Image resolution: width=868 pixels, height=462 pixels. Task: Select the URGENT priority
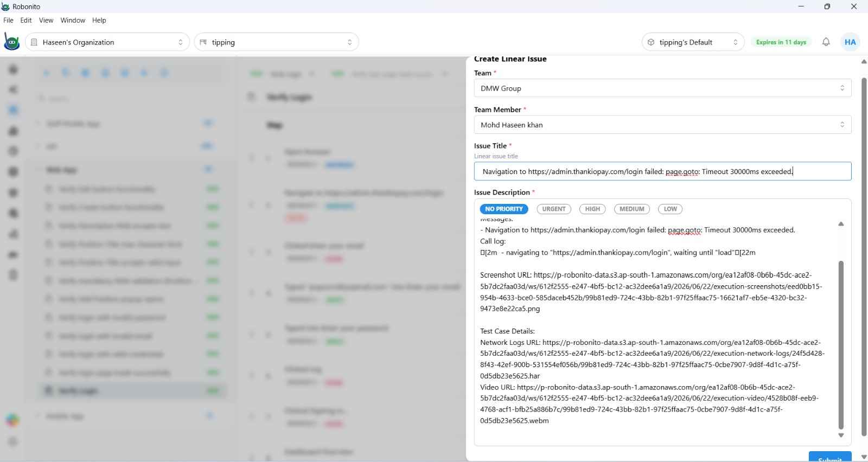pyautogui.click(x=554, y=209)
